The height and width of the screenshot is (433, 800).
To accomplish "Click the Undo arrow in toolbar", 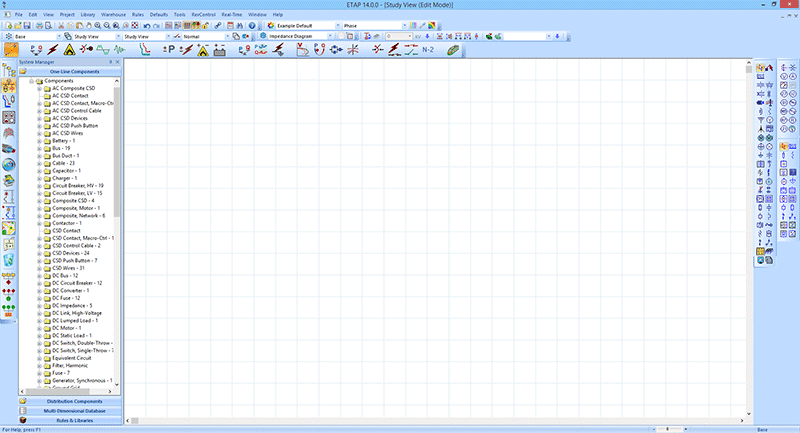I will tap(147, 26).
